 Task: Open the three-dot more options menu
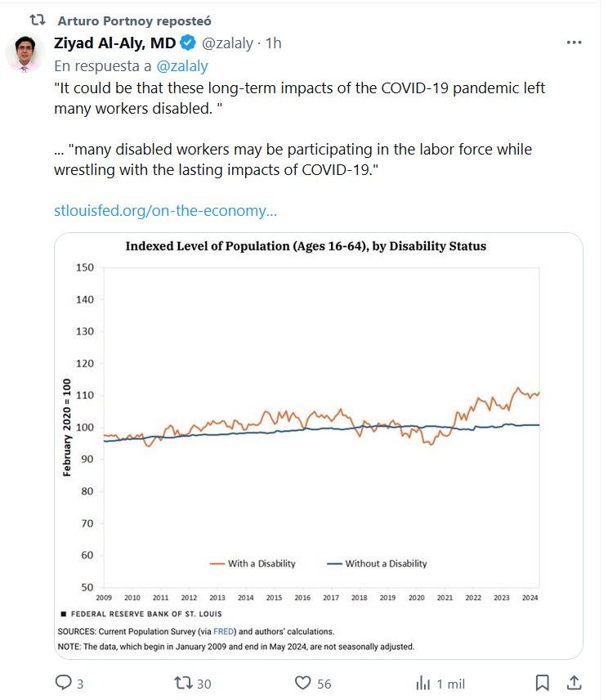574,43
